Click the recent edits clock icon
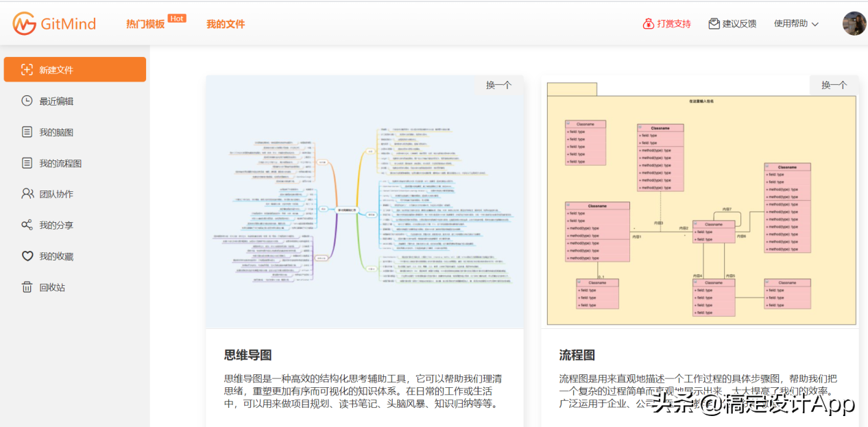 coord(27,101)
